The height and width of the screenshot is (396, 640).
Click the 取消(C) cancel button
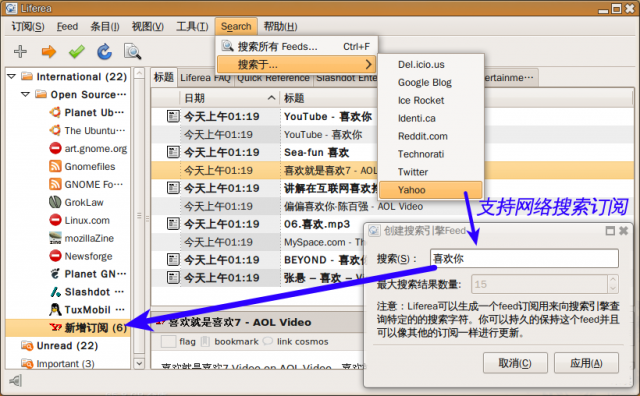[x=515, y=363]
